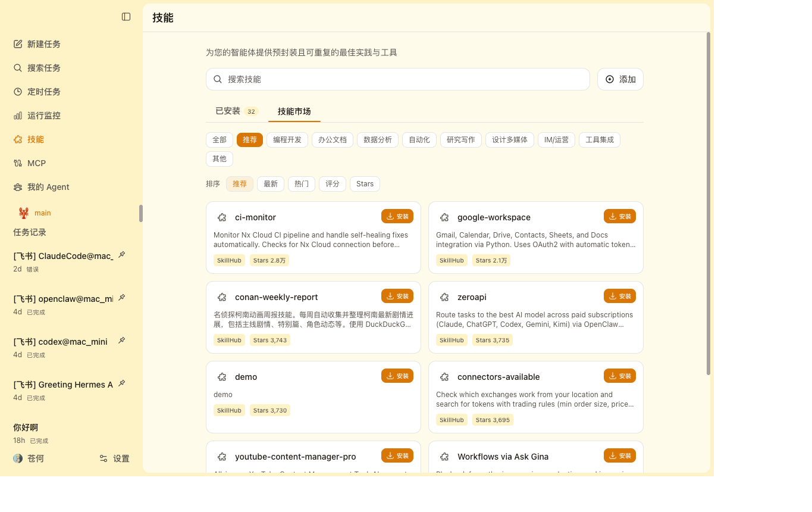
Task: Click the 苍何 user avatar
Action: pyautogui.click(x=18, y=458)
